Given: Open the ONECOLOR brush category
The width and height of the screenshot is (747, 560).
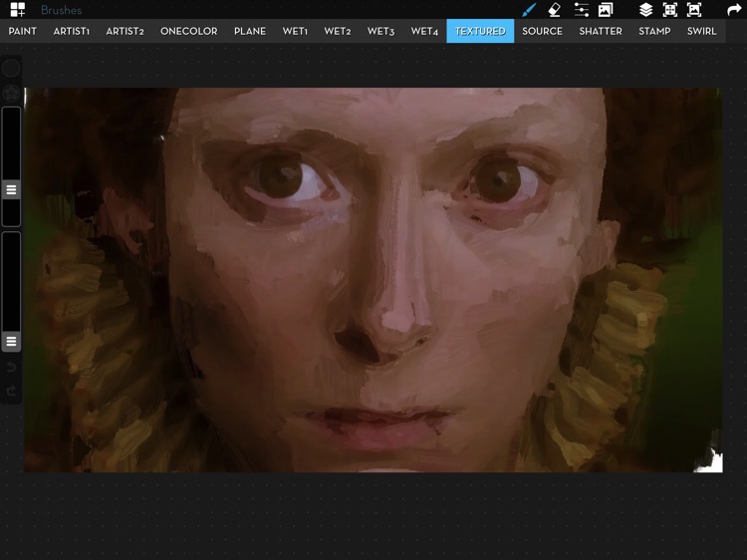Looking at the screenshot, I should point(189,31).
